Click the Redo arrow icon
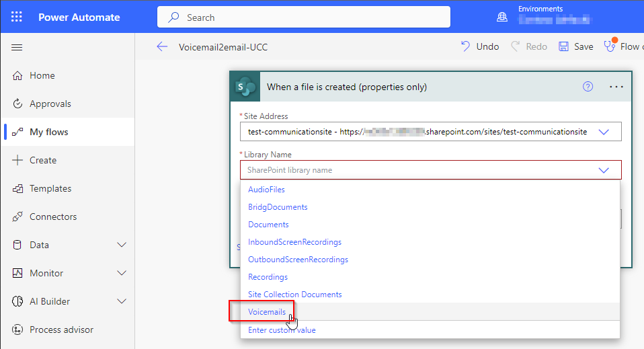 click(x=515, y=46)
